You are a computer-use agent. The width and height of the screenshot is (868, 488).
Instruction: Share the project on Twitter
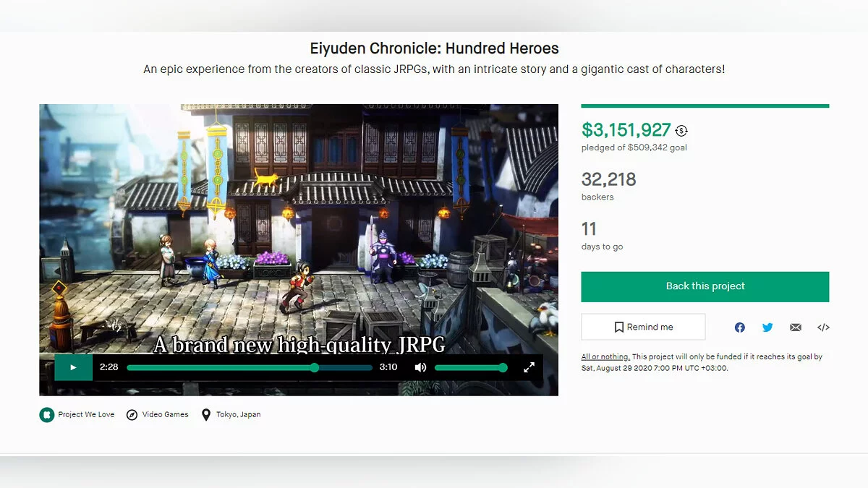point(767,328)
